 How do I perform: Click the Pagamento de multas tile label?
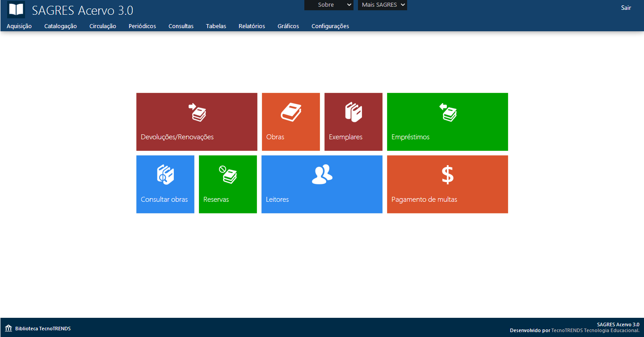424,200
